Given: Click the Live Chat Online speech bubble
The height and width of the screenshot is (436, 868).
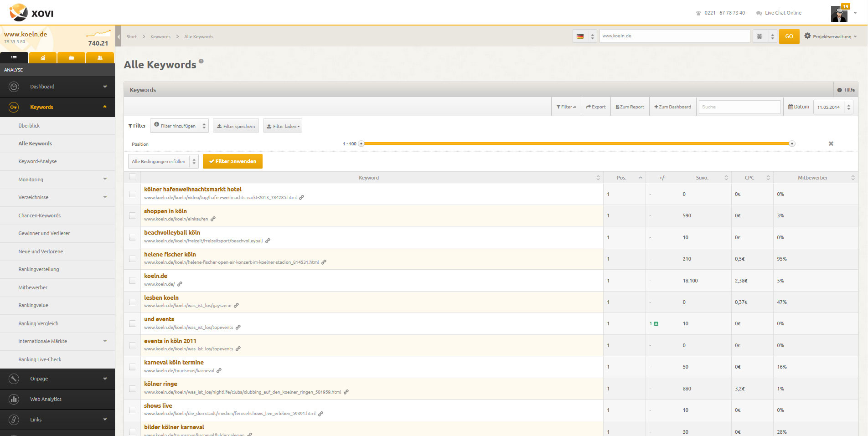Looking at the screenshot, I should (x=759, y=13).
